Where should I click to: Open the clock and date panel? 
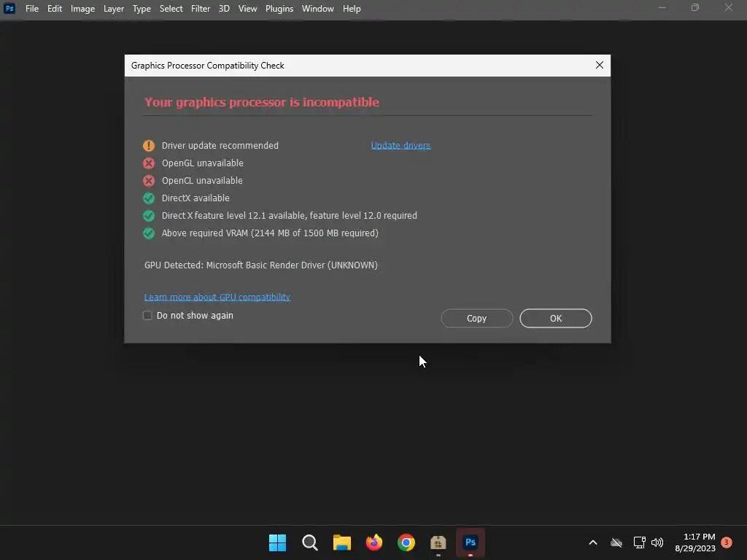(x=695, y=542)
